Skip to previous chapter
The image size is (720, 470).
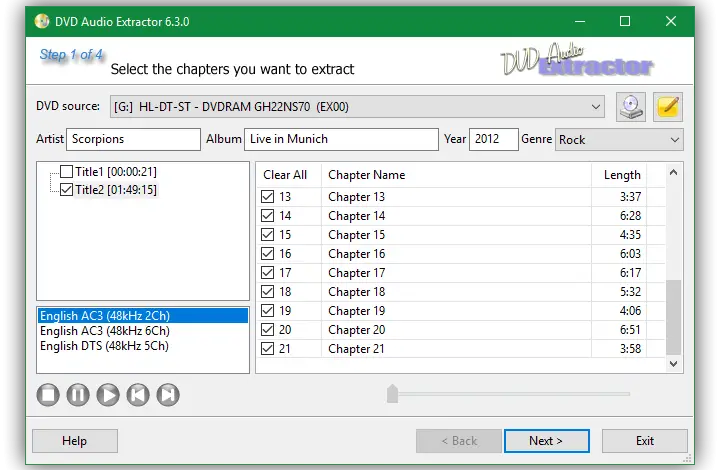(138, 395)
